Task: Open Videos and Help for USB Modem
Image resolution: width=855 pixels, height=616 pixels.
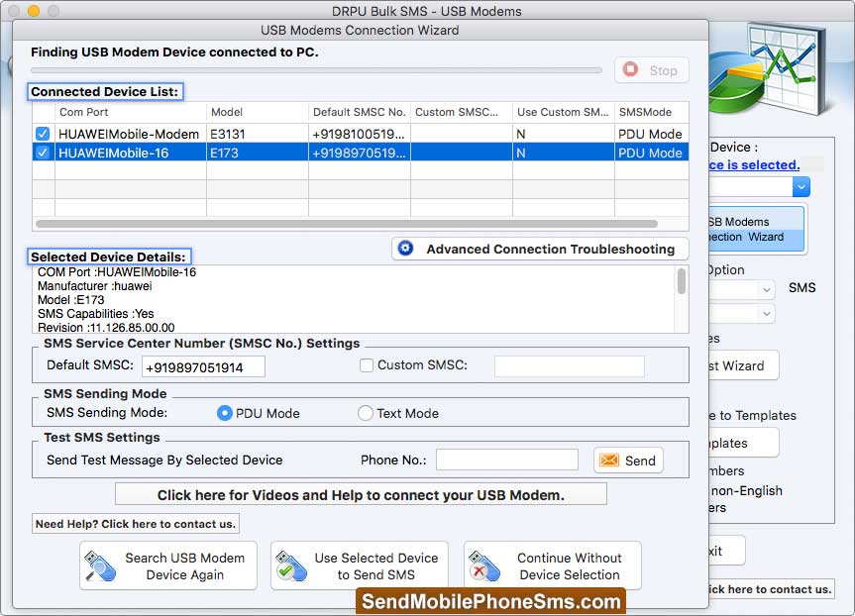Action: [361, 494]
